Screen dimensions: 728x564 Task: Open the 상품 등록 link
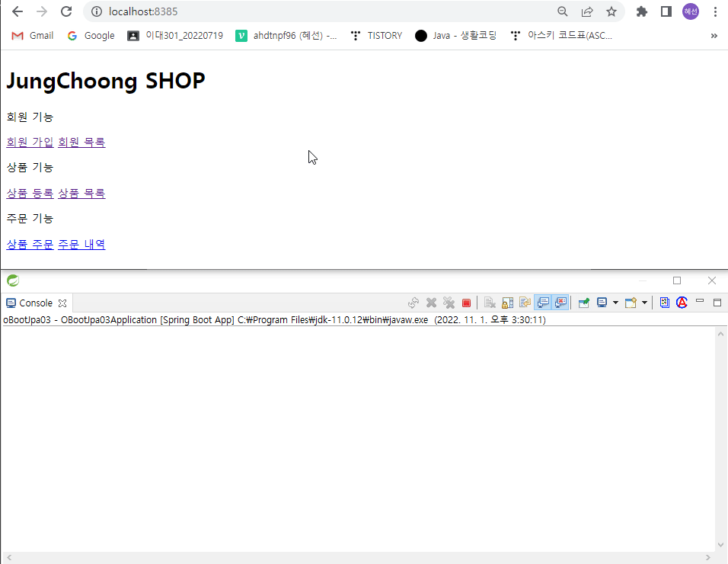pos(30,194)
